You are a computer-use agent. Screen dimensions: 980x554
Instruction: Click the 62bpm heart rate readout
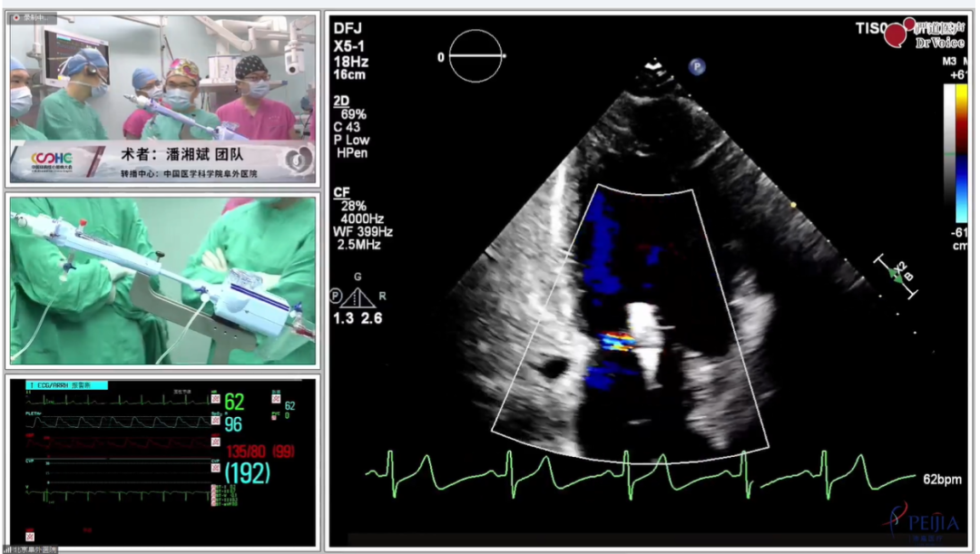[942, 479]
